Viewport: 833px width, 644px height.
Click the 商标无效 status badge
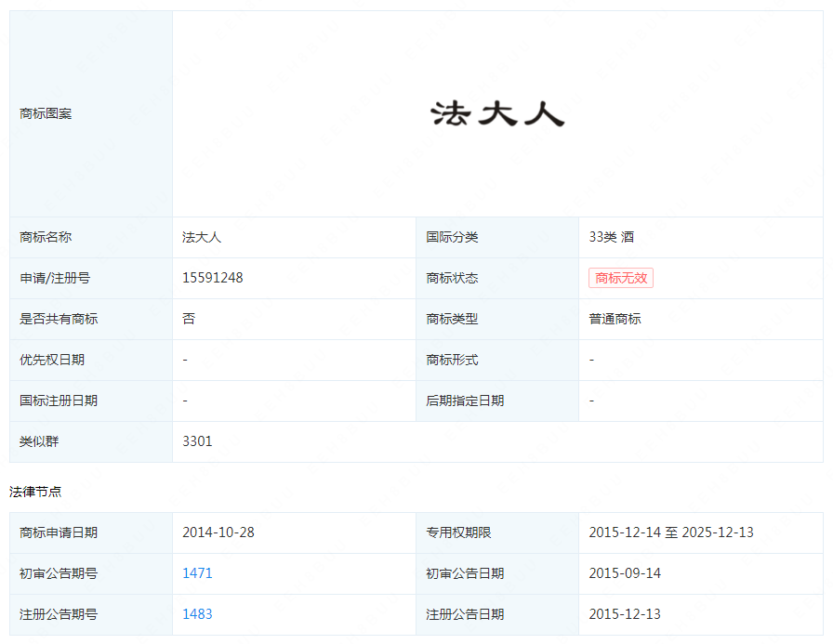pos(620,278)
